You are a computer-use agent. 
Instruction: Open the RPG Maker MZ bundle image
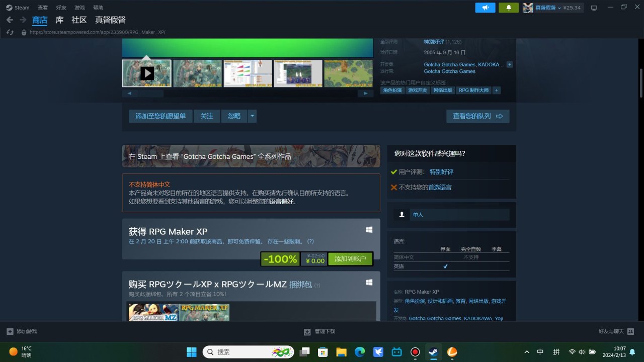(x=153, y=313)
